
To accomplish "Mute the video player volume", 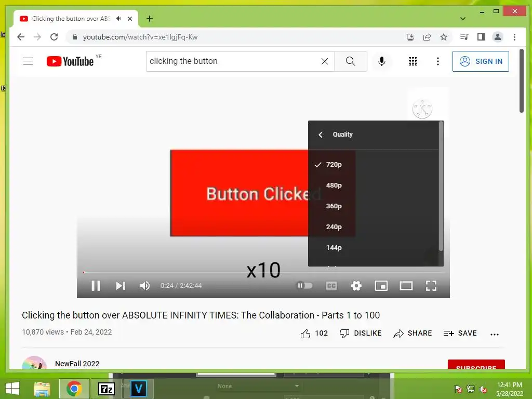I will [145, 286].
